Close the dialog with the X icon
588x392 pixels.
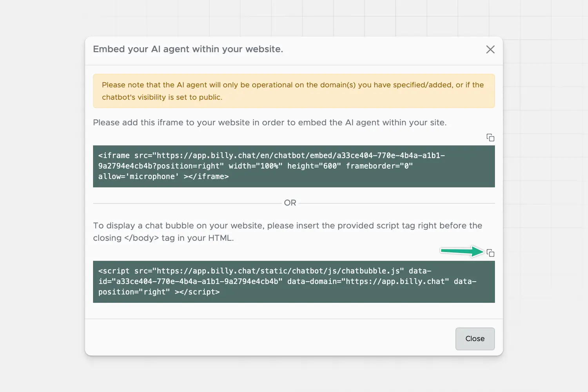pos(490,49)
